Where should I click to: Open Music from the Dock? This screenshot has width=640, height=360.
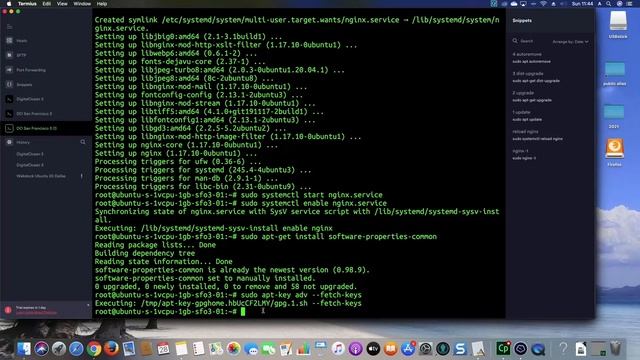pos(338,349)
